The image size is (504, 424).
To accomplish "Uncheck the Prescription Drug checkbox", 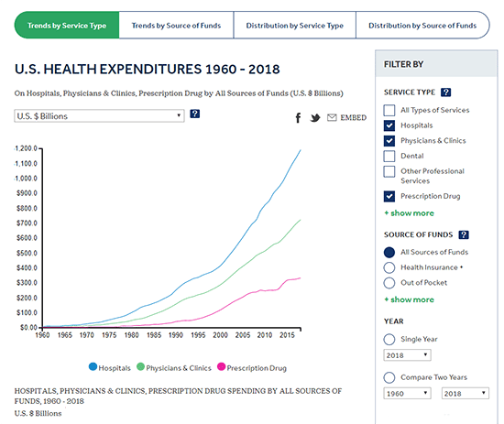I will tap(389, 196).
